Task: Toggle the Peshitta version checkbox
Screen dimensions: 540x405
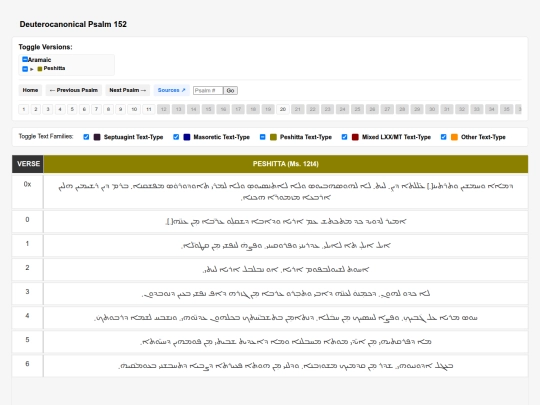Action: coord(24,69)
